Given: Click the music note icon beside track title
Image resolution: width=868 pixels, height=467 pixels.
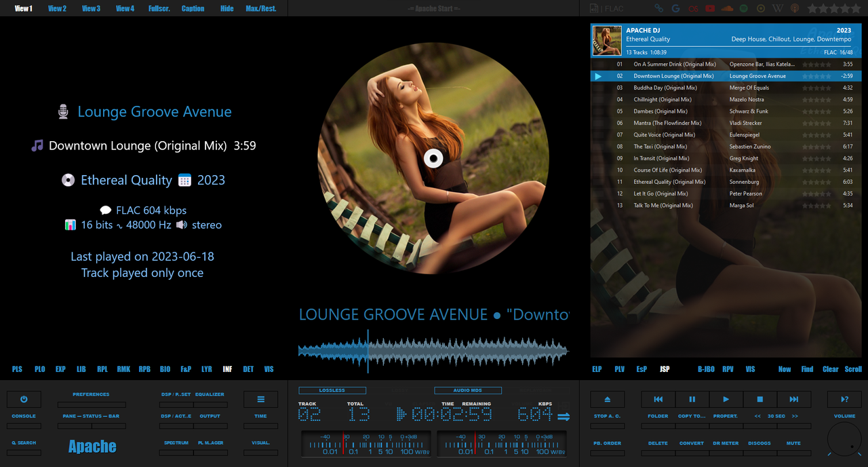Looking at the screenshot, I should [x=37, y=145].
